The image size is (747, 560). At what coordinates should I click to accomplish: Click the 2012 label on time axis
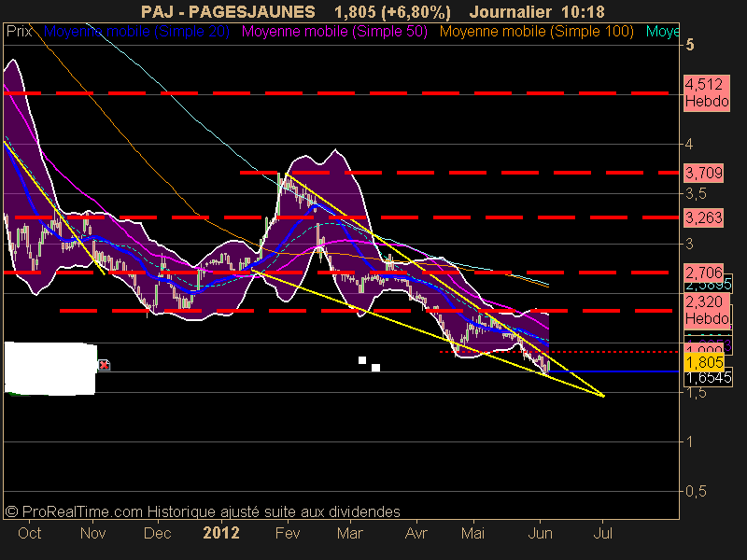[x=221, y=532]
